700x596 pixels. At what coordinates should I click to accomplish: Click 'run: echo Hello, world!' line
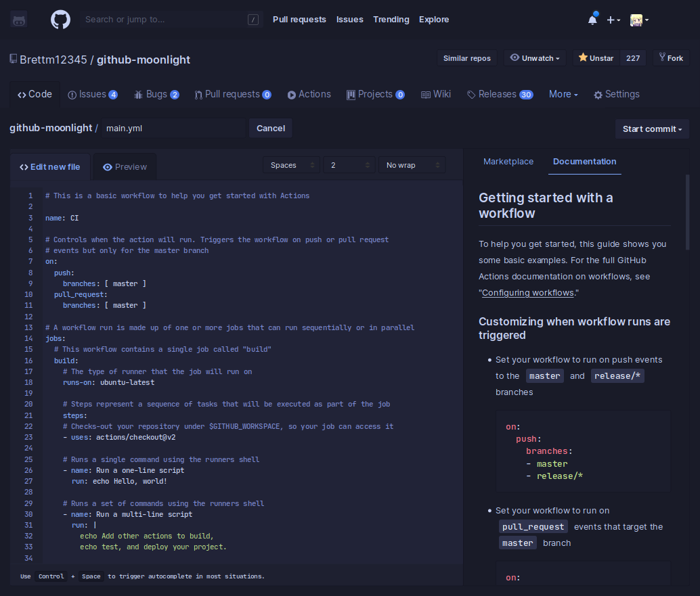coord(119,481)
